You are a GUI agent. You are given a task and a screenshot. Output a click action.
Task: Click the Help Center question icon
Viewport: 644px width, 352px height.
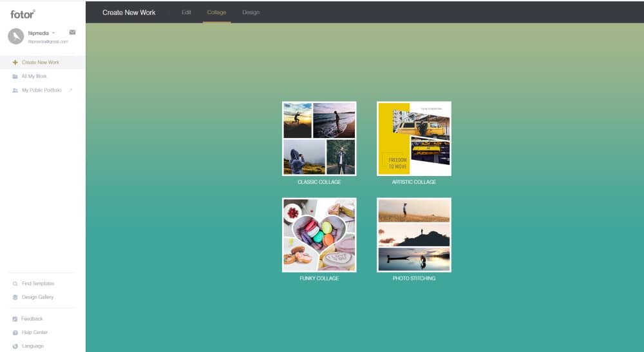coord(15,333)
